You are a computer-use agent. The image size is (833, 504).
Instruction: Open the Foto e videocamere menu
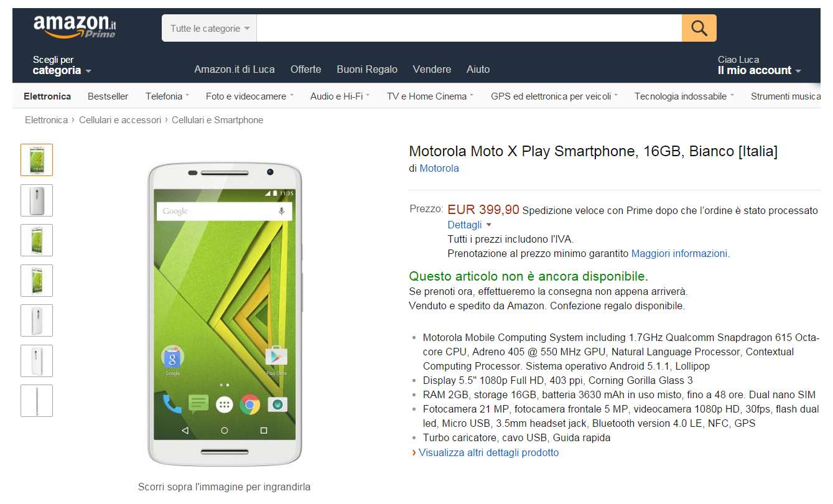point(249,96)
